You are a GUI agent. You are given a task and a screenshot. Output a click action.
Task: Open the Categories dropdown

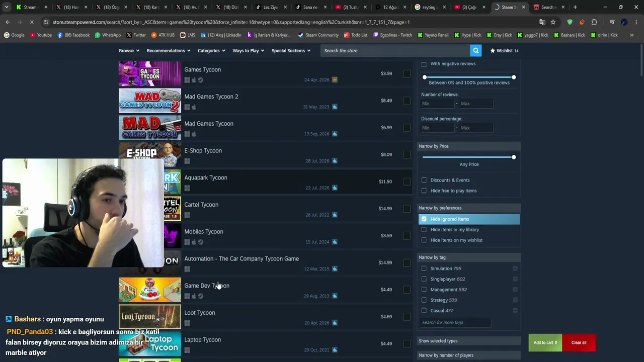[x=211, y=50]
